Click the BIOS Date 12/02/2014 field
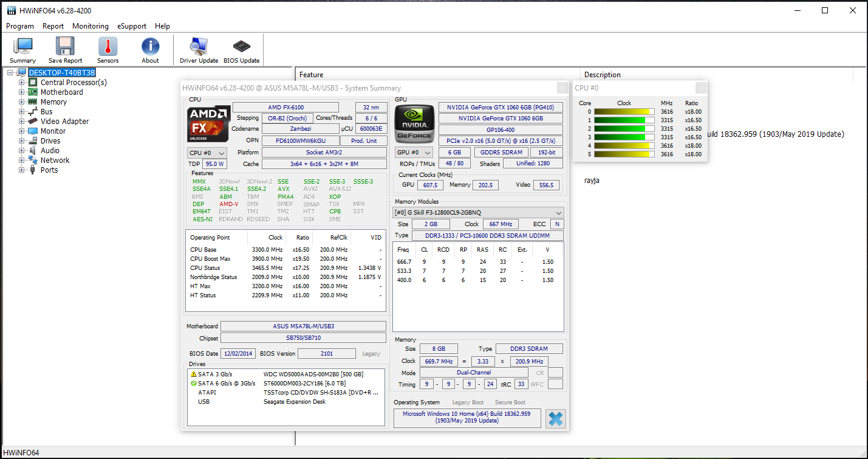The image size is (868, 459). (239, 353)
